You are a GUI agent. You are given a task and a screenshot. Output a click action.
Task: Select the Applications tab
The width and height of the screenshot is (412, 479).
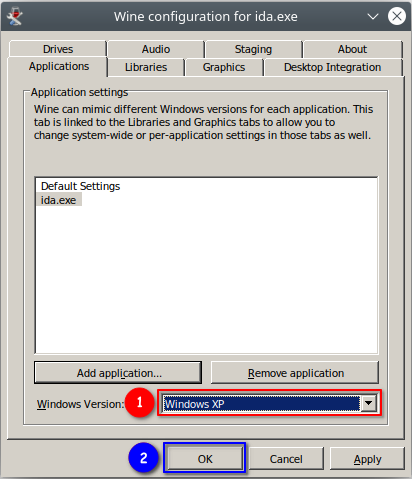pyautogui.click(x=59, y=66)
